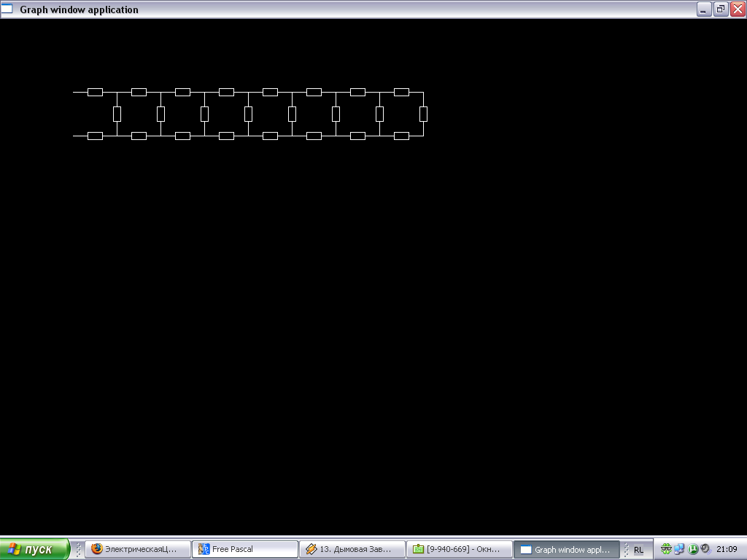Switch to the ЭлектрическаяЦ... Firefox window
Screen dimensions: 747x560
139,549
